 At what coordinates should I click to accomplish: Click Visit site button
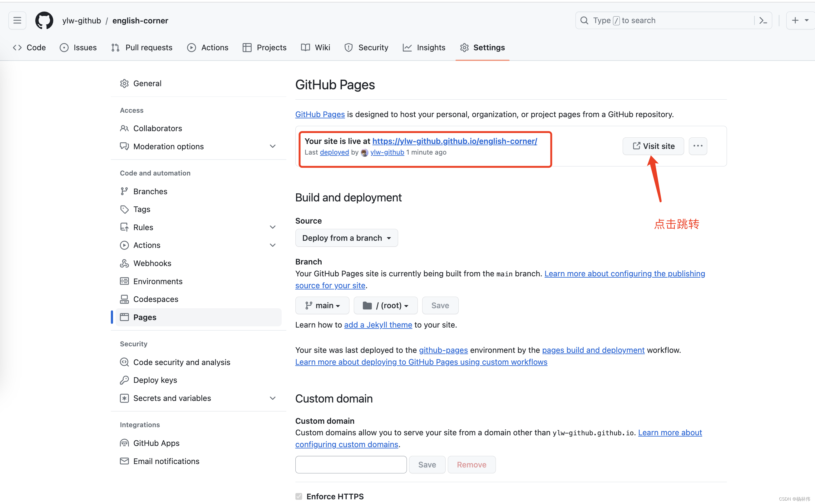pyautogui.click(x=653, y=146)
